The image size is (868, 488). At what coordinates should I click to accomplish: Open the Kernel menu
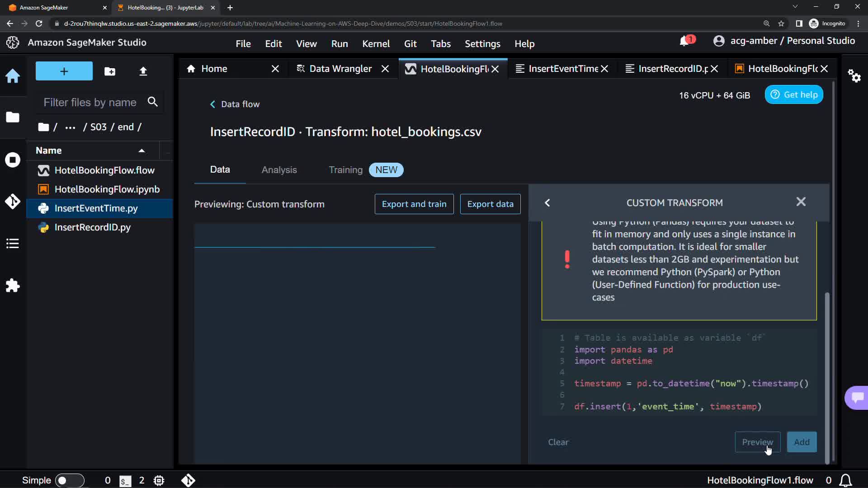click(x=375, y=44)
